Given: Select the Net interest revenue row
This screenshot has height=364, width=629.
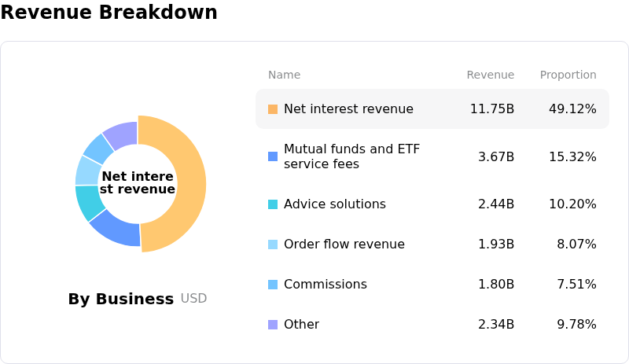Looking at the screenshot, I should [348, 109].
